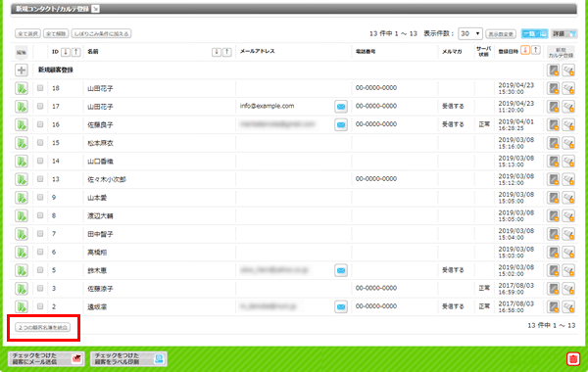Click the plus icon for 新規顧客登録
This screenshot has height=372, width=588.
click(x=22, y=70)
